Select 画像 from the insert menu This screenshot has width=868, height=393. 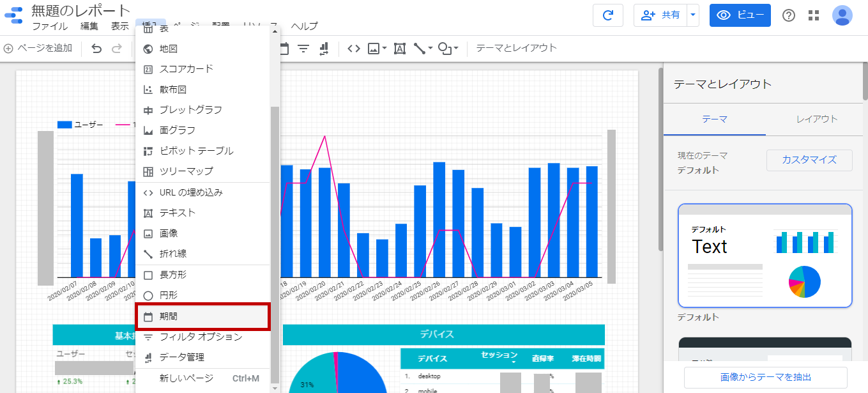point(203,233)
